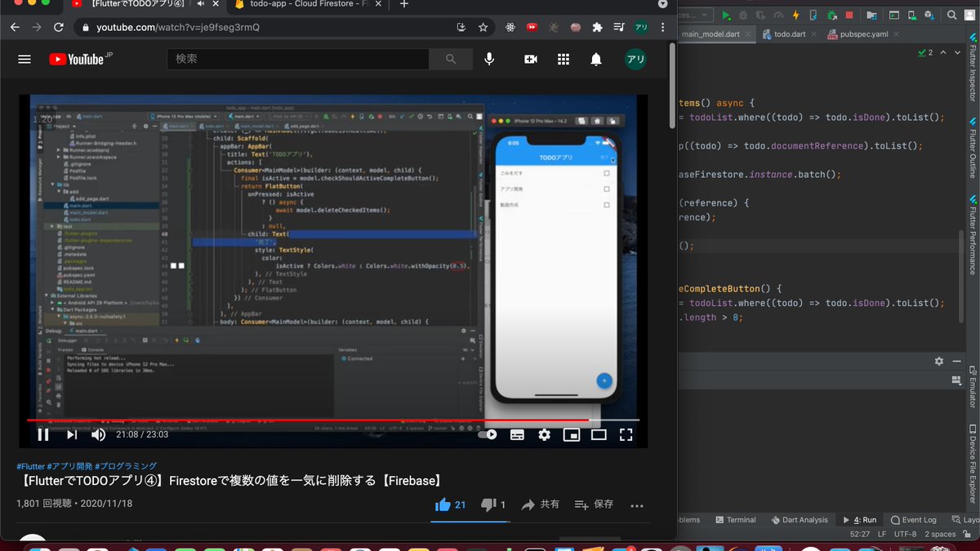Open the YouTube apps grid icon
Image resolution: width=980 pixels, height=551 pixels.
563,60
